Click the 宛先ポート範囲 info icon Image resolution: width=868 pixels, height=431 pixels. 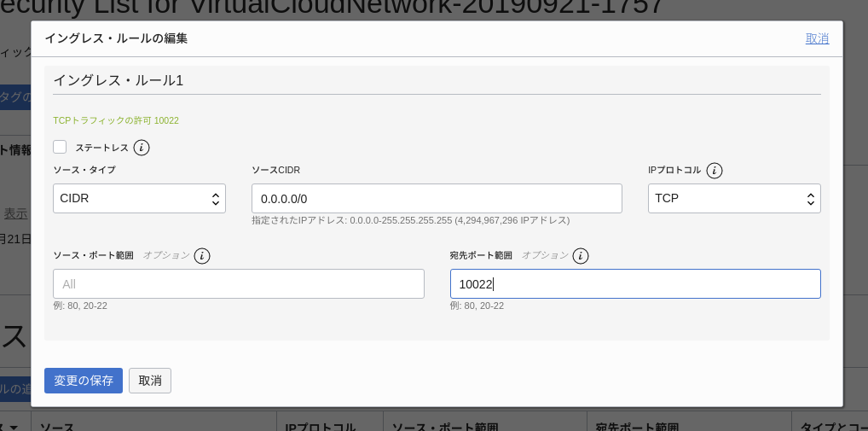tap(581, 256)
